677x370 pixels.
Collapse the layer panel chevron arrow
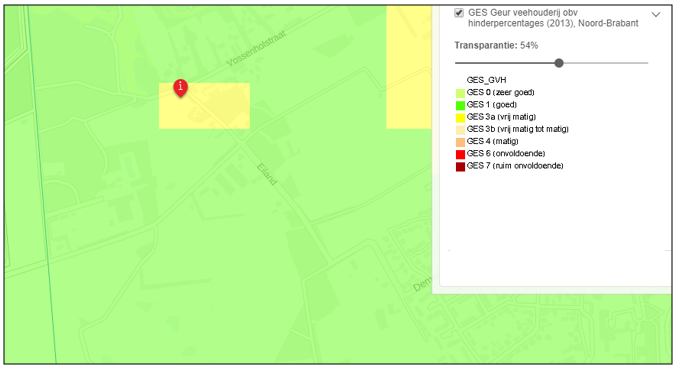pyautogui.click(x=656, y=15)
